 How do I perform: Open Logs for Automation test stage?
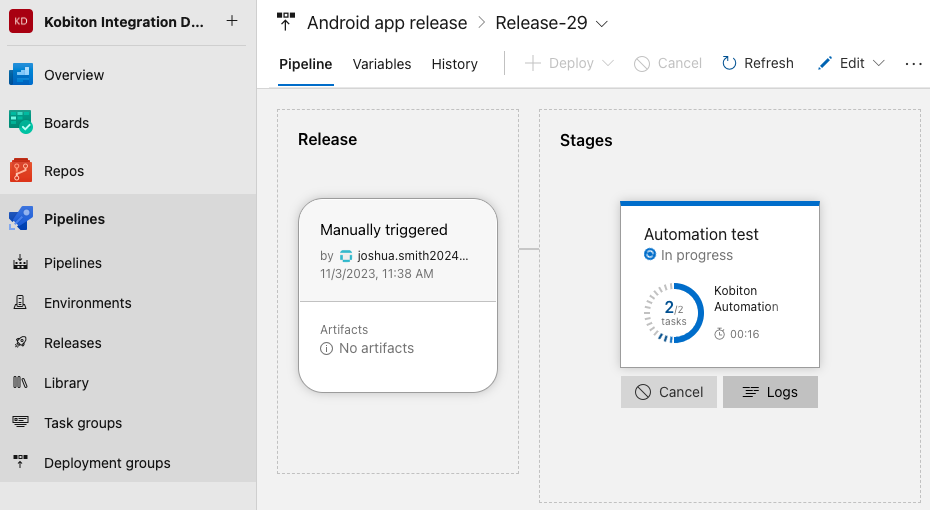coord(770,392)
